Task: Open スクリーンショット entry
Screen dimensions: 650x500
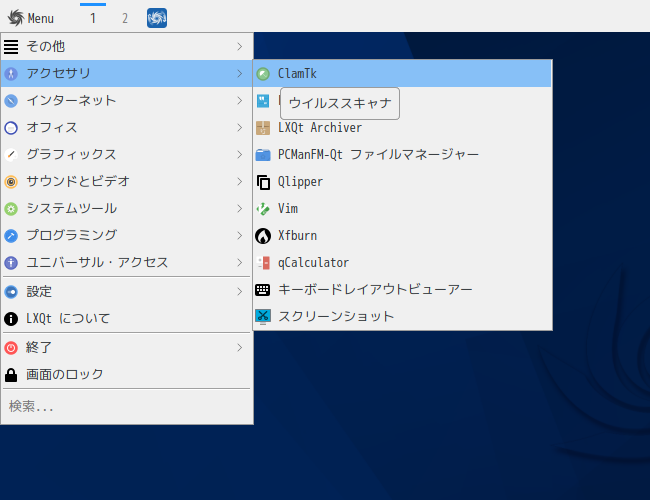Action: point(403,316)
